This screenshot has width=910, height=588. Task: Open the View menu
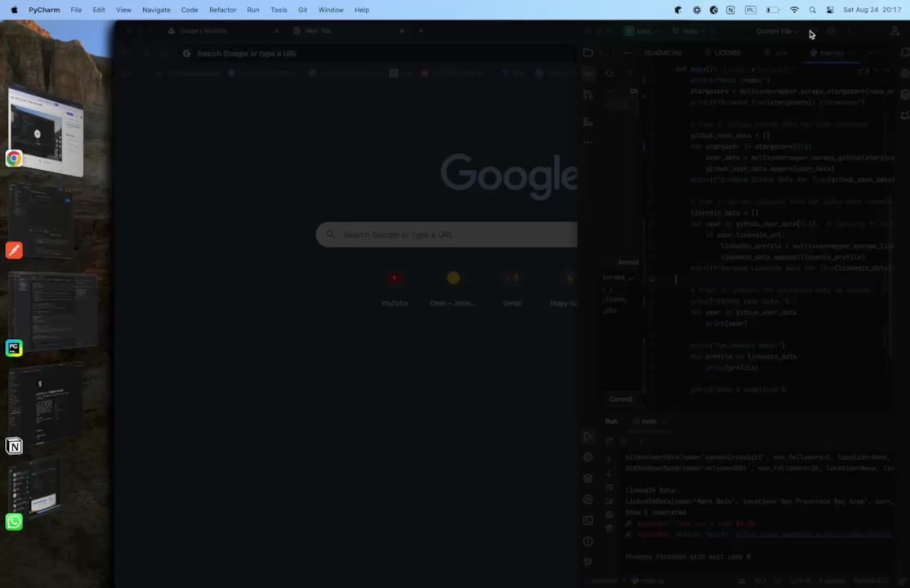coord(123,10)
